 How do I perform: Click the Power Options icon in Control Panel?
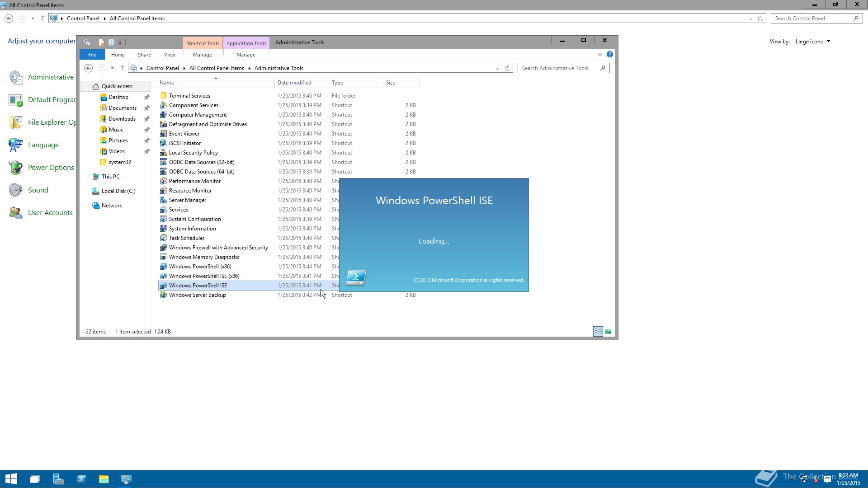[15, 168]
